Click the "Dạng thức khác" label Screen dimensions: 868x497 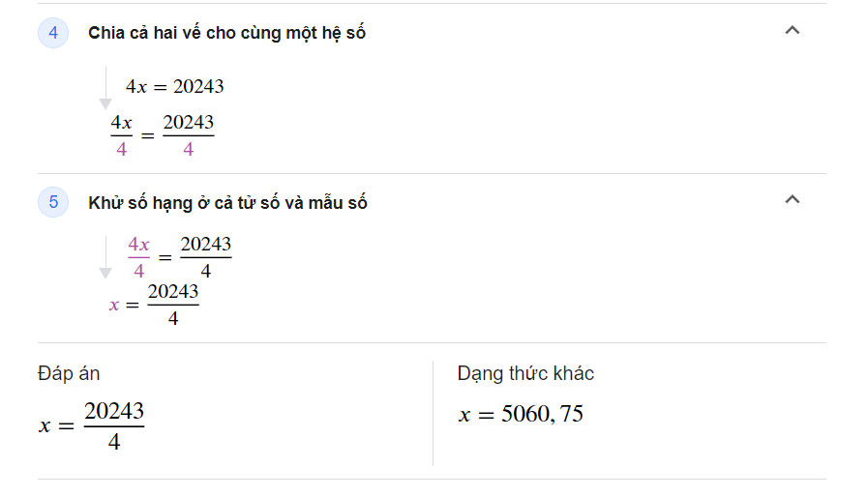click(x=525, y=373)
